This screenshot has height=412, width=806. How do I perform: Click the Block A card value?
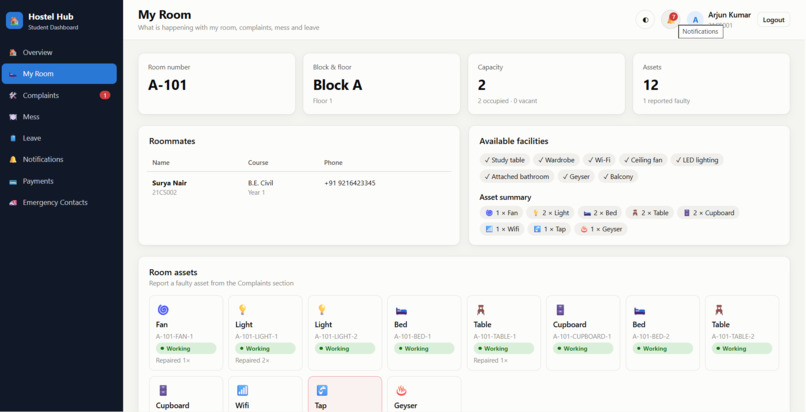point(337,85)
